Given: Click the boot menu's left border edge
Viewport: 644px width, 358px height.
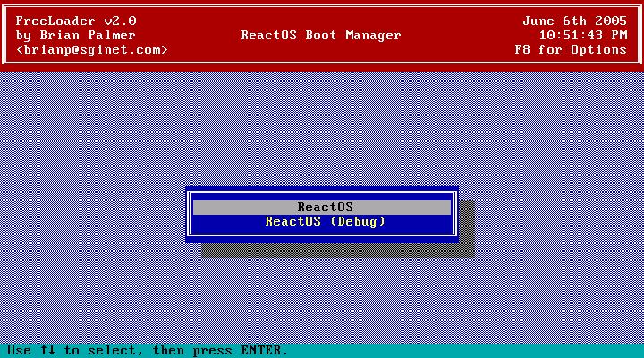Looking at the screenshot, I should click(189, 215).
